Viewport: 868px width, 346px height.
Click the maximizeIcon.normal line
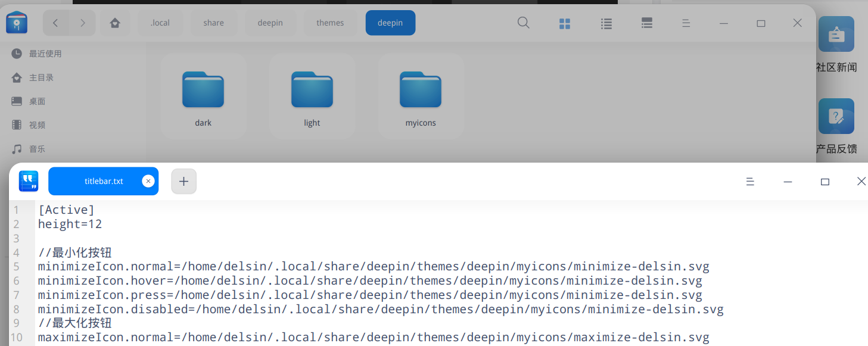coord(374,338)
